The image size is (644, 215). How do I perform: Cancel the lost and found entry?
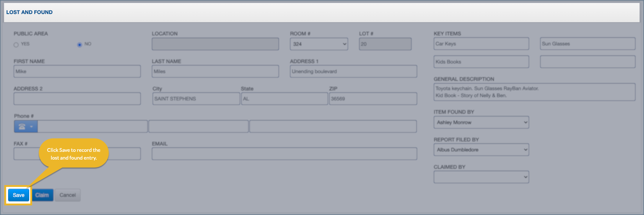(68, 195)
